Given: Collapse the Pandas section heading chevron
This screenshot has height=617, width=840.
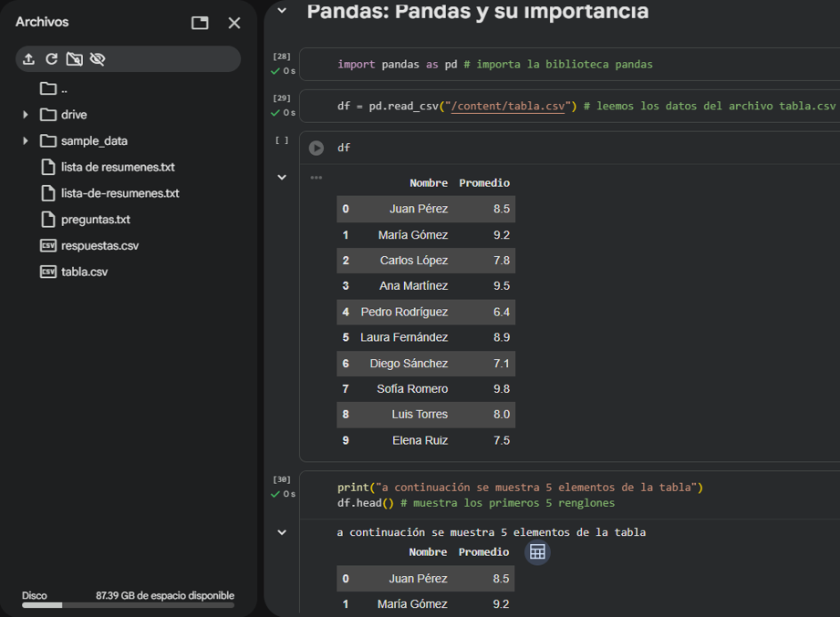Looking at the screenshot, I should [282, 11].
